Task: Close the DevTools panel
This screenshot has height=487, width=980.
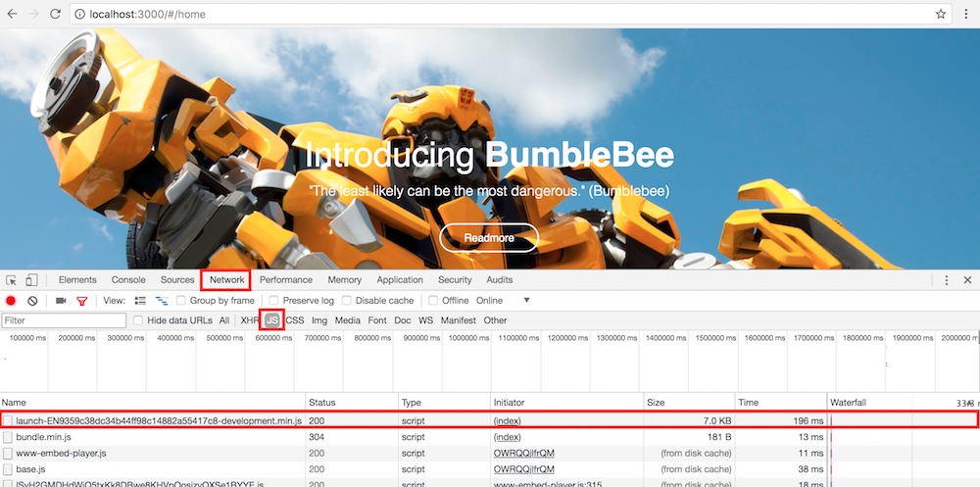Action: pyautogui.click(x=967, y=280)
